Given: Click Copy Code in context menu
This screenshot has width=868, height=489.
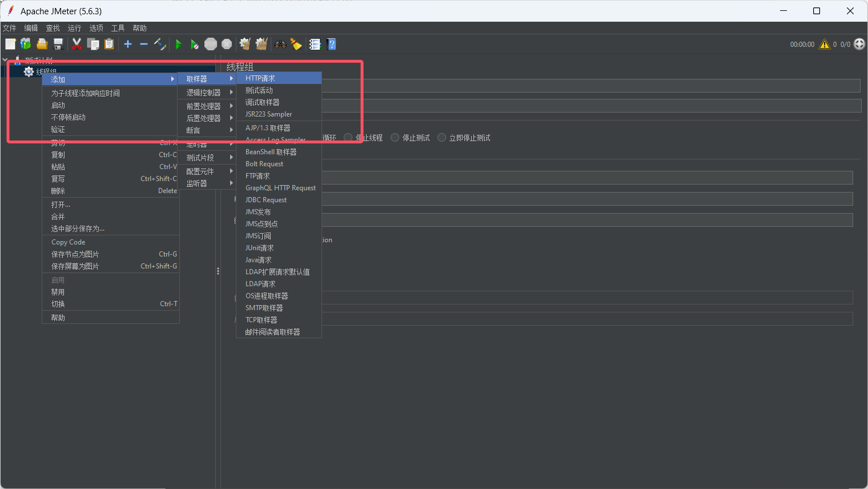Looking at the screenshot, I should 111,242.
